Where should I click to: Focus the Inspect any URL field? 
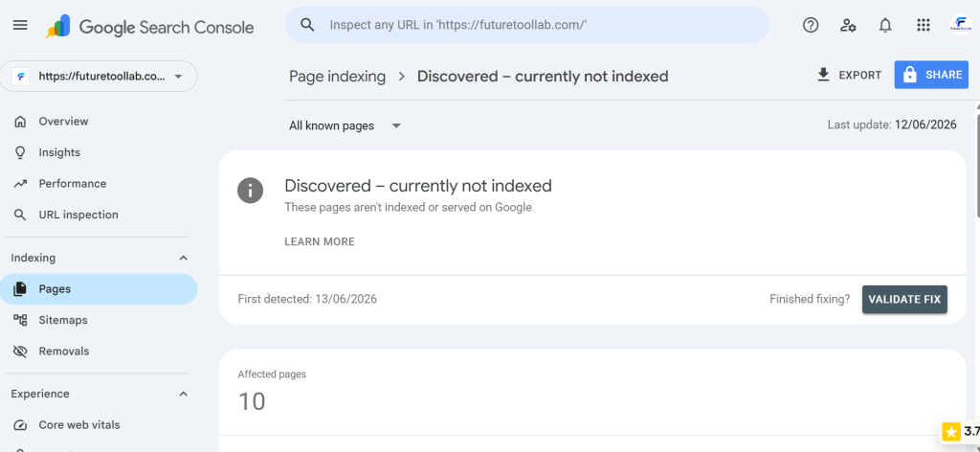[527, 25]
